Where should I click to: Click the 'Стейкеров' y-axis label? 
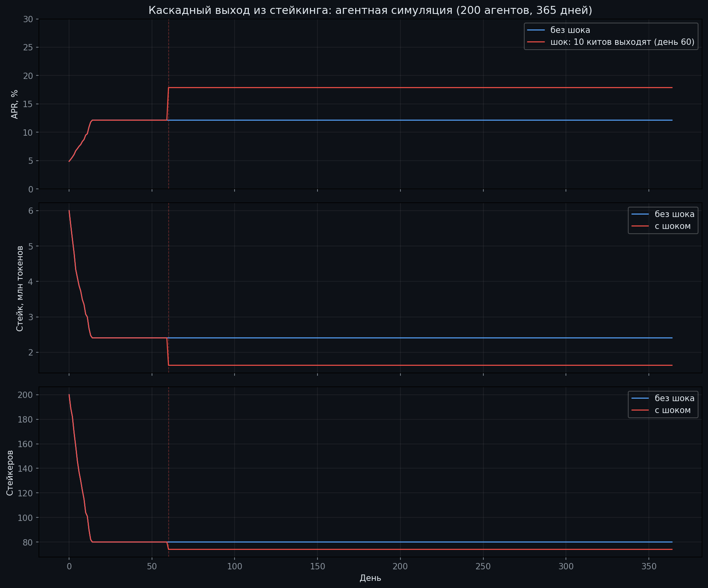click(10, 472)
